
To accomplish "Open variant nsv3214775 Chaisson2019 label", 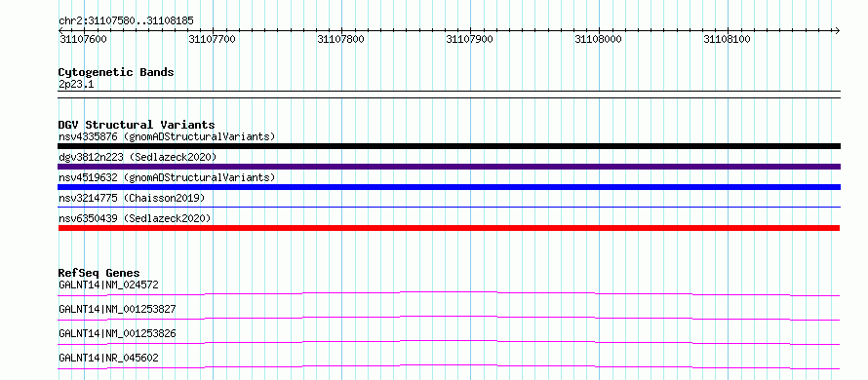I will point(132,198).
